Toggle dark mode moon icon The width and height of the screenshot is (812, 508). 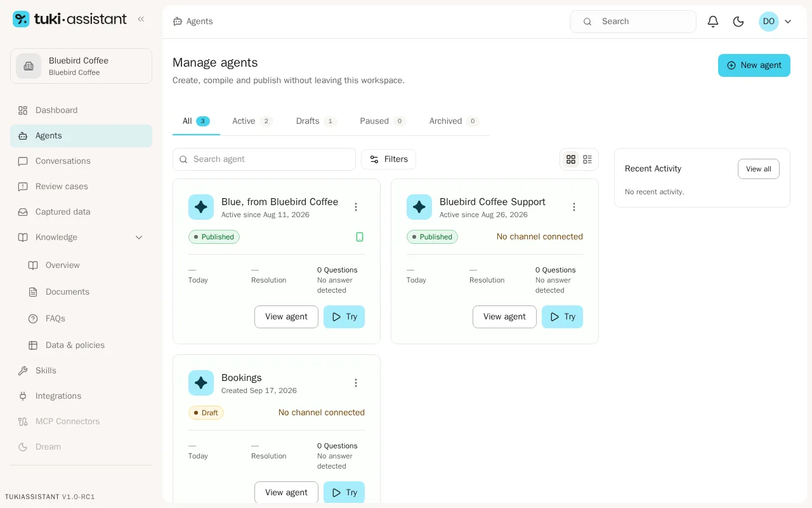click(738, 22)
